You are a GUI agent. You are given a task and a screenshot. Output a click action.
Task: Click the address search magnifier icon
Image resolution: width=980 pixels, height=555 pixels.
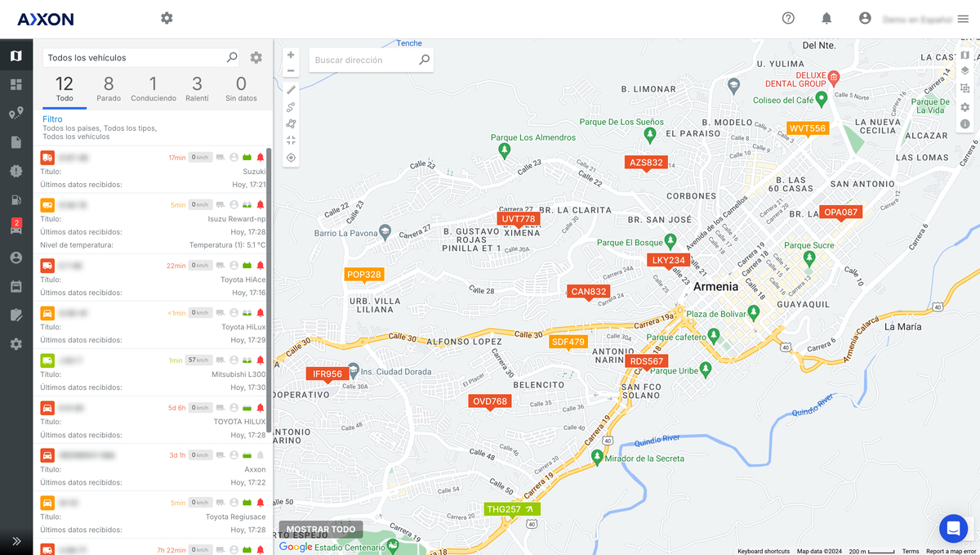point(424,60)
